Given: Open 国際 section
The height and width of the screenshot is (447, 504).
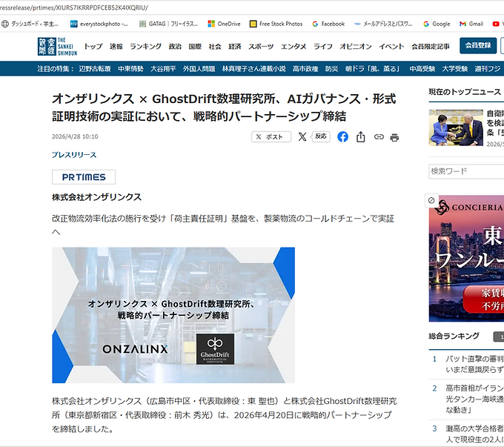Looking at the screenshot, I should point(195,47).
